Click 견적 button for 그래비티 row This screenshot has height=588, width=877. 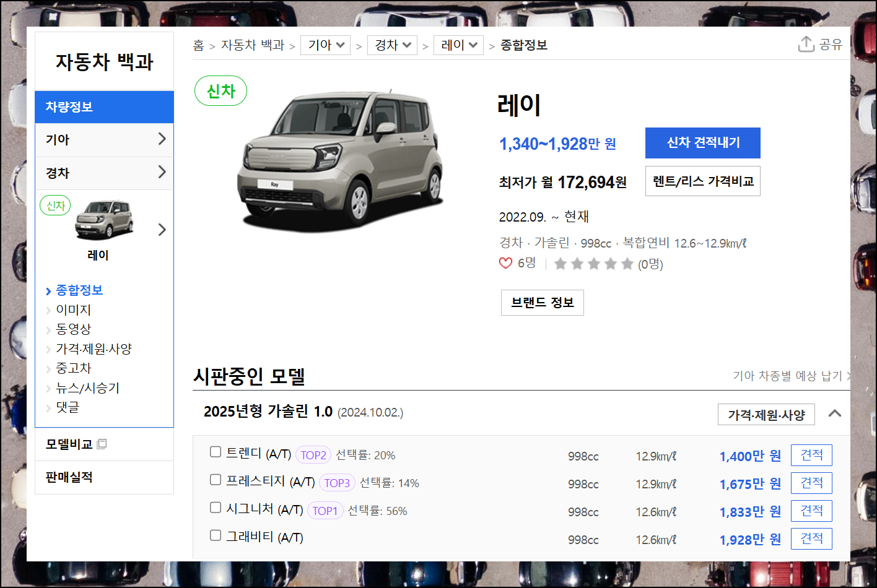tap(811, 539)
